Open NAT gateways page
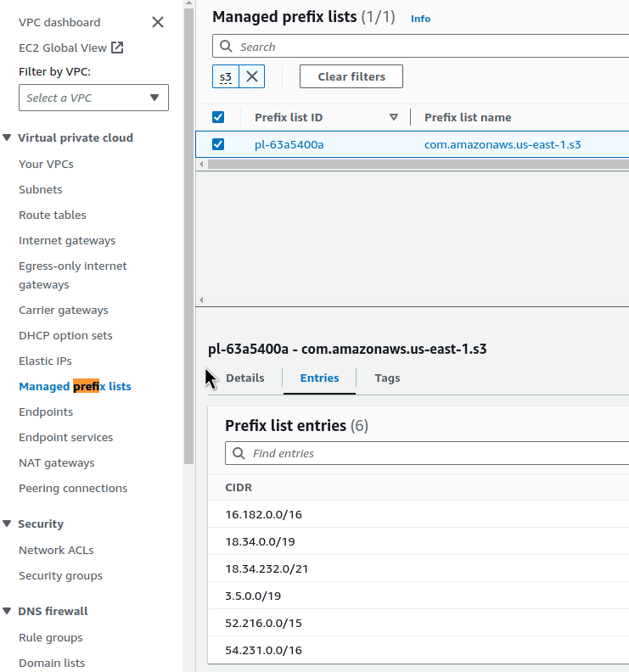This screenshot has height=672, width=629. tap(56, 463)
